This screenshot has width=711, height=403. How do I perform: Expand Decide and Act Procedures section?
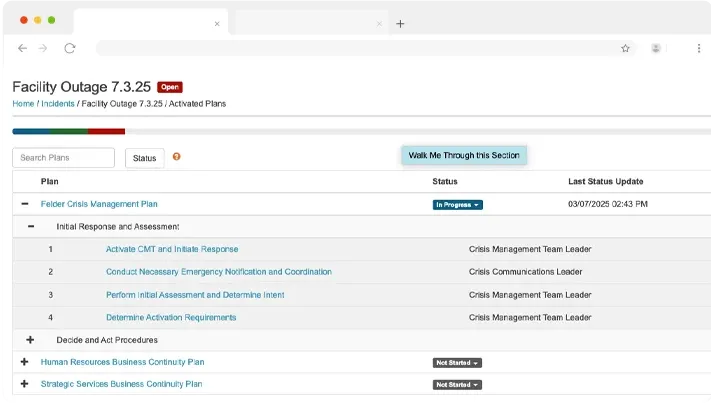point(30,340)
